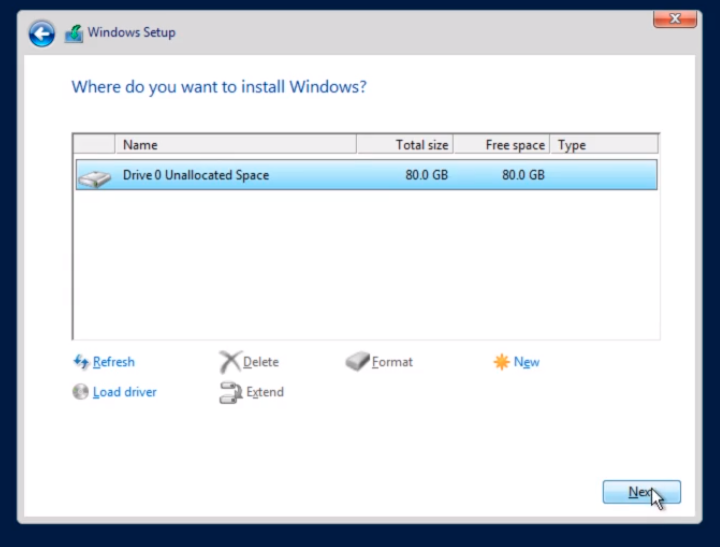This screenshot has height=547, width=720.
Task: Sort by the Total size column header
Action: coord(405,145)
